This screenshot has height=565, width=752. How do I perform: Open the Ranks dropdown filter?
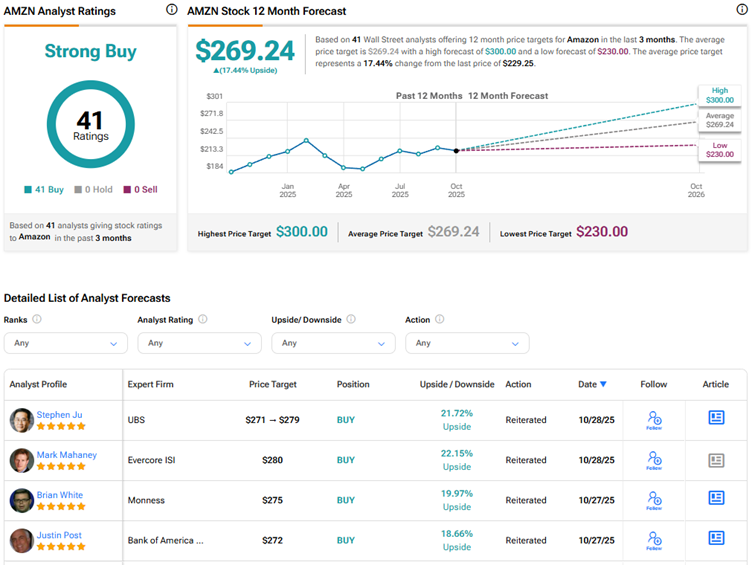[66, 343]
